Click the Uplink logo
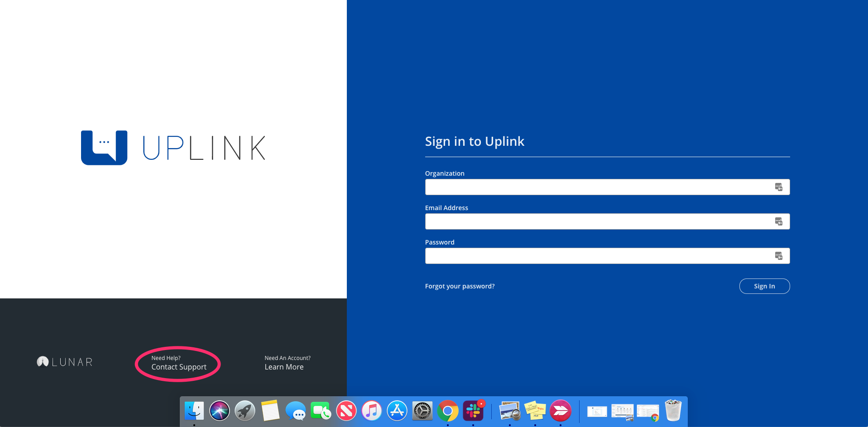The image size is (868, 427). [173, 148]
